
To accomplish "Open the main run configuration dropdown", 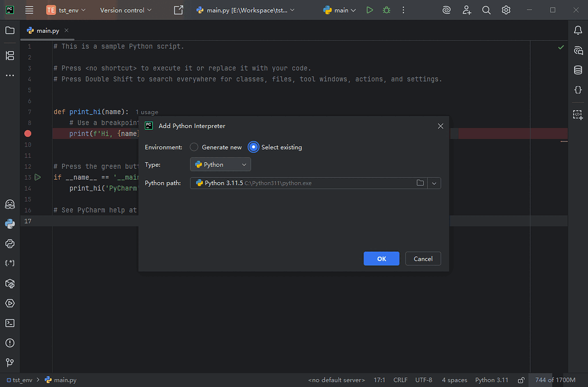I will coord(339,10).
